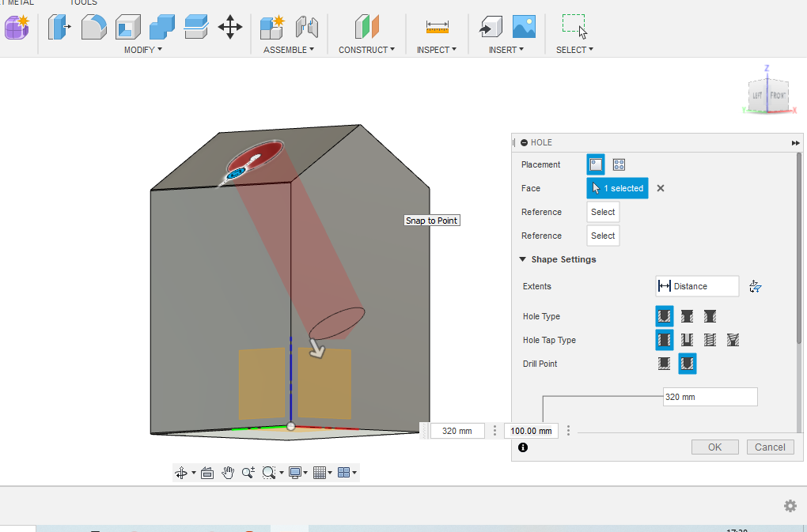Click the Orbit navigation tool
This screenshot has width=807, height=532.
[181, 473]
